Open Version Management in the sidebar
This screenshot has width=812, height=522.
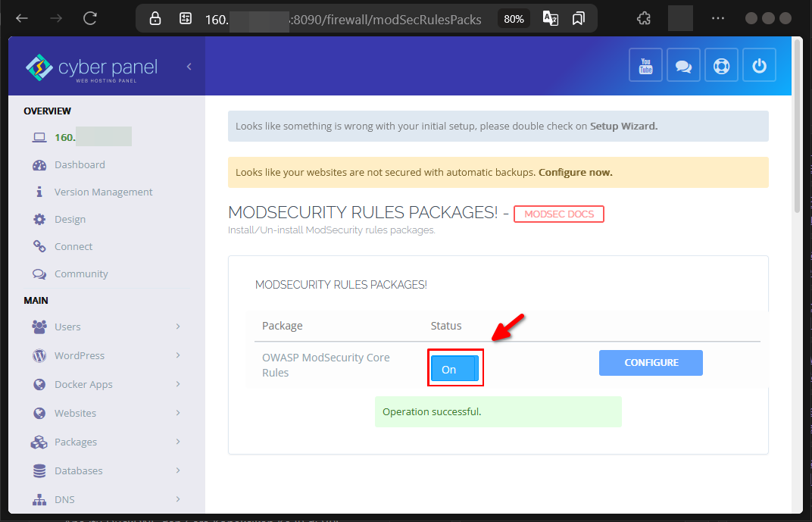104,192
